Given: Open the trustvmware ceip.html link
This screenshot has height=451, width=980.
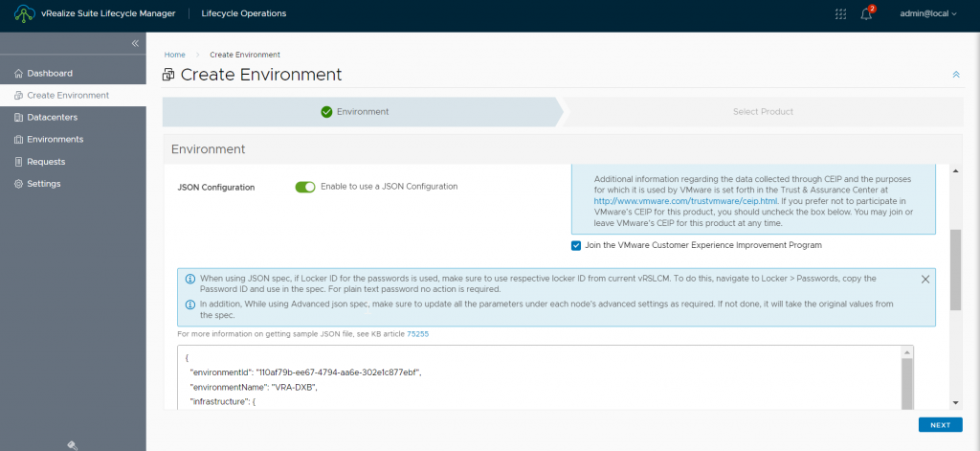Looking at the screenshot, I should pyautogui.click(x=685, y=201).
